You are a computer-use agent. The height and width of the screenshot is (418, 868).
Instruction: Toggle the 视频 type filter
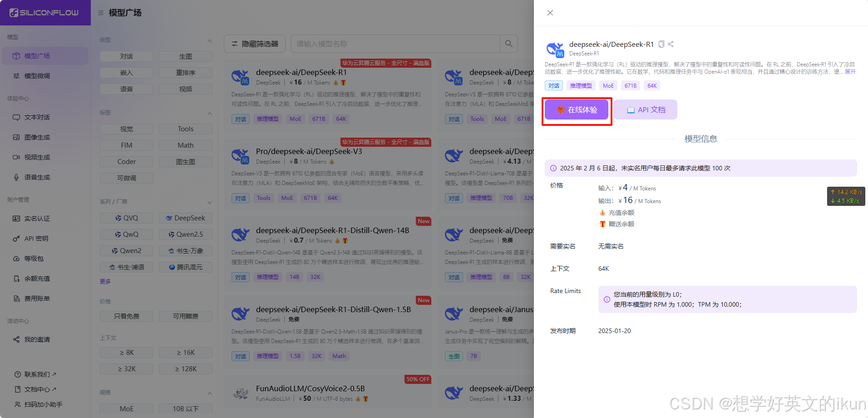coord(186,89)
